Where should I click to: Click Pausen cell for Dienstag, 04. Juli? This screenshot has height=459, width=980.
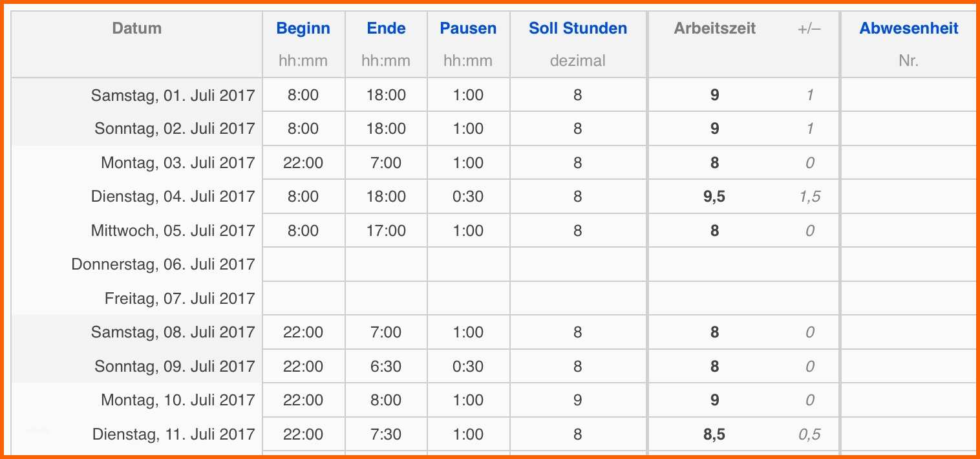point(468,197)
